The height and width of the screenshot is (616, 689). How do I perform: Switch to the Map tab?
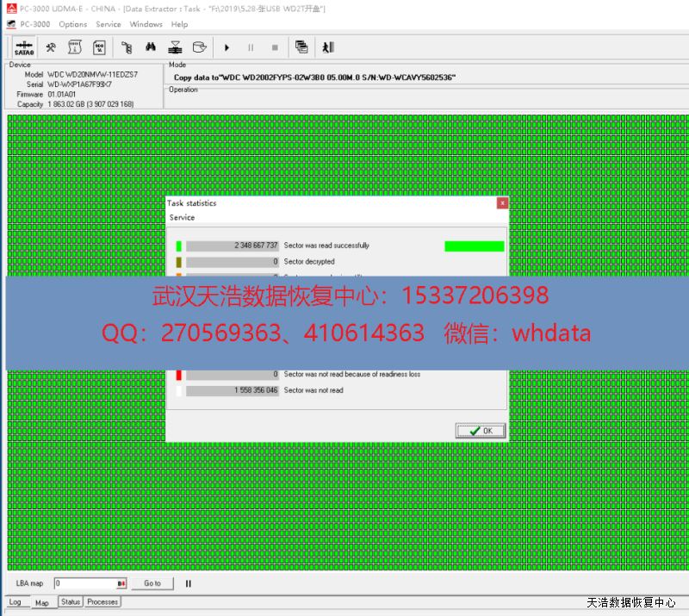[x=41, y=603]
